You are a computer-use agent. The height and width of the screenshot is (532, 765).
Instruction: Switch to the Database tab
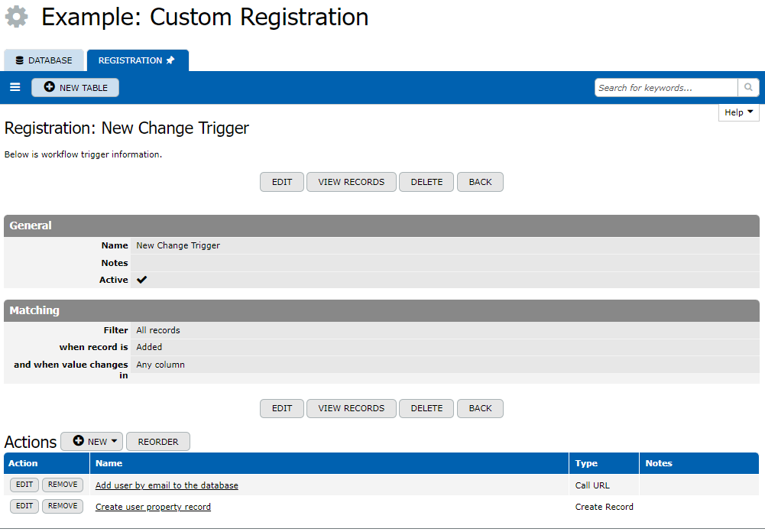click(44, 60)
